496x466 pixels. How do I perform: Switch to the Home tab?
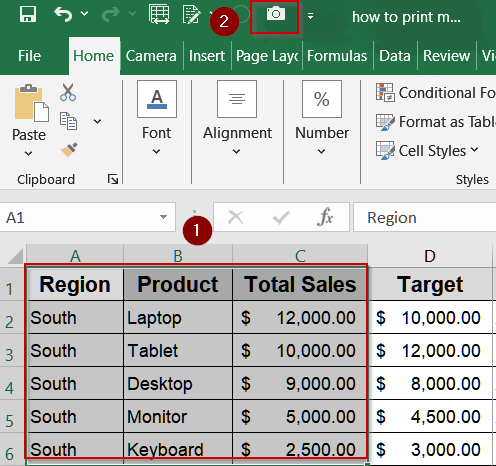tap(94, 56)
